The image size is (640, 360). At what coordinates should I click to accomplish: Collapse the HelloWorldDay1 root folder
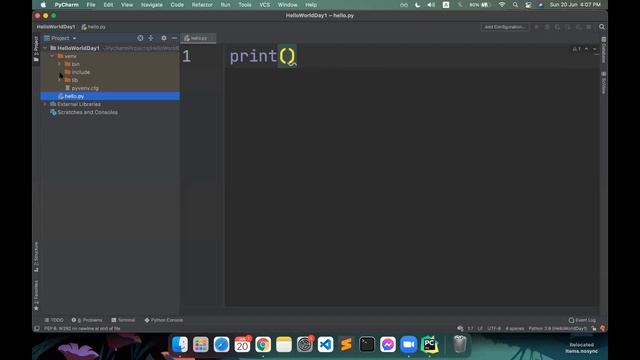pos(45,48)
